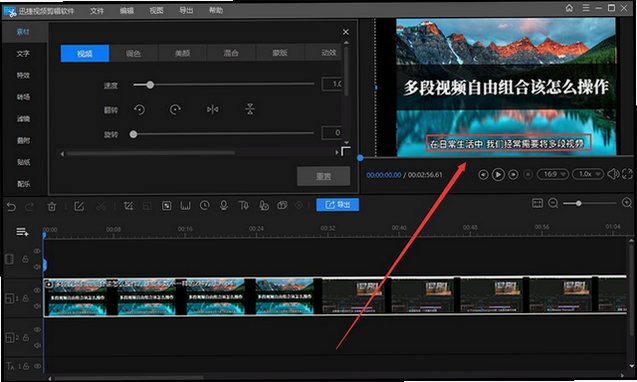This screenshot has height=382, width=637.
Task: Click the add track list icon
Action: (22, 232)
